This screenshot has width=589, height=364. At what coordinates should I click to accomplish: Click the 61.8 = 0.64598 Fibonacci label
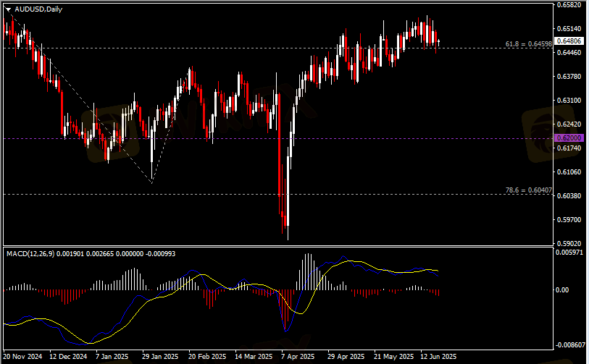[529, 44]
